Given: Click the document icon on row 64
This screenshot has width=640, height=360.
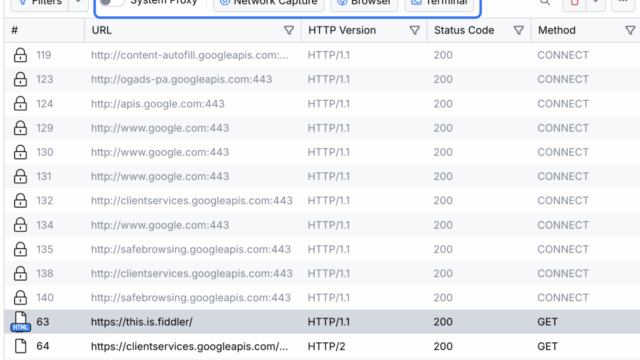Looking at the screenshot, I should click(x=20, y=346).
